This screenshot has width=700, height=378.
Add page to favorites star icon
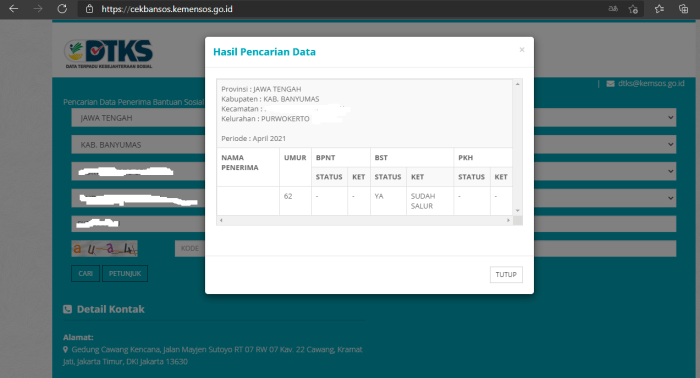point(633,9)
